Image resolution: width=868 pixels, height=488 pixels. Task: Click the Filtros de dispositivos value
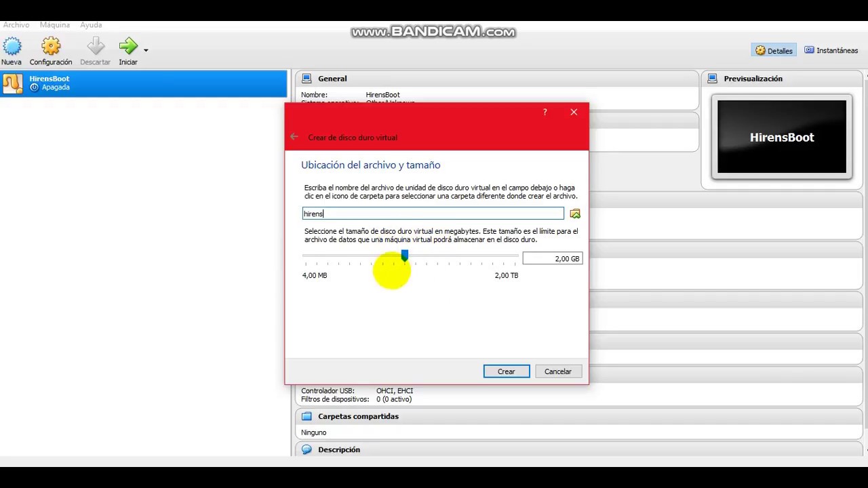(x=394, y=399)
